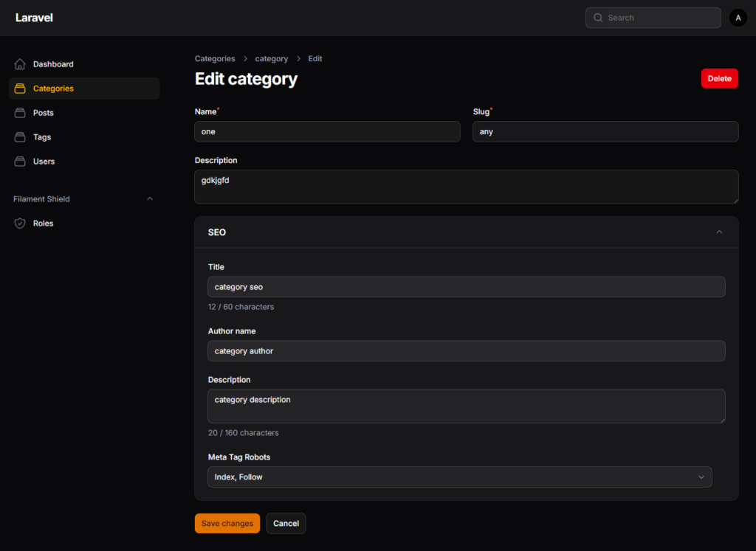Focus the Author name field
756x551 pixels.
(467, 350)
